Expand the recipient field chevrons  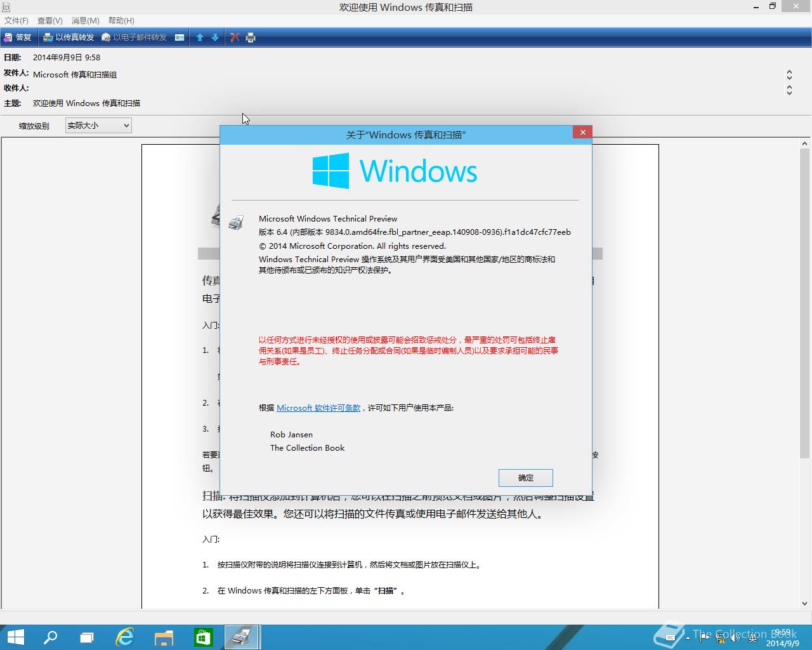[789, 90]
